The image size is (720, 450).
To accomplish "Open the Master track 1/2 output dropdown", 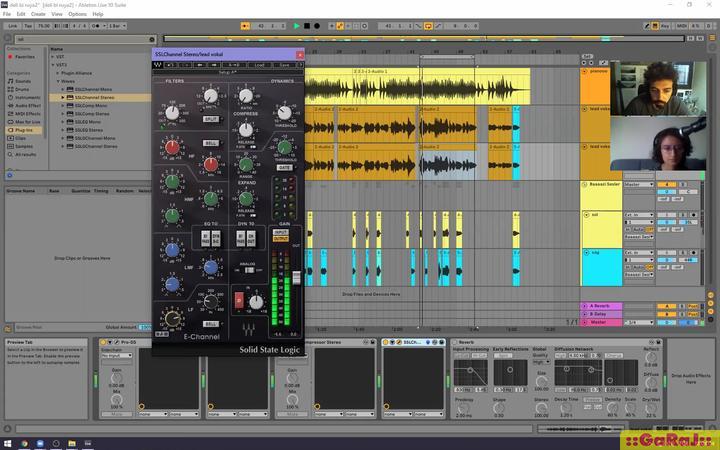I will 639,322.
